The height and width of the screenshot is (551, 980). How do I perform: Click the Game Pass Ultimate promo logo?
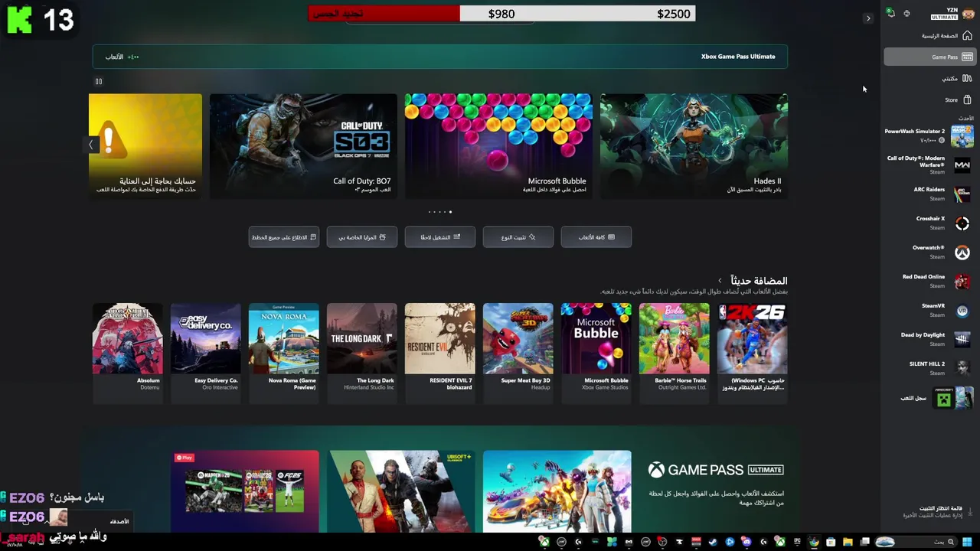coord(716,470)
